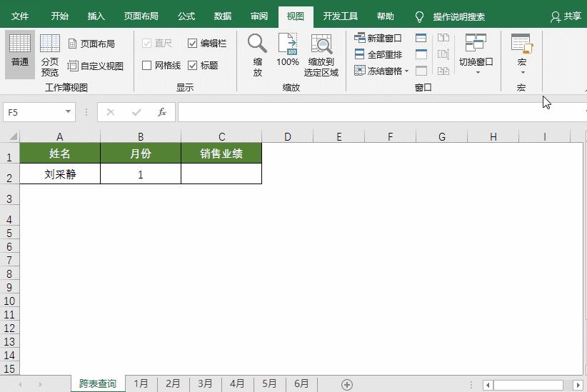Switch to the 公式 Formulas tab

[x=186, y=16]
